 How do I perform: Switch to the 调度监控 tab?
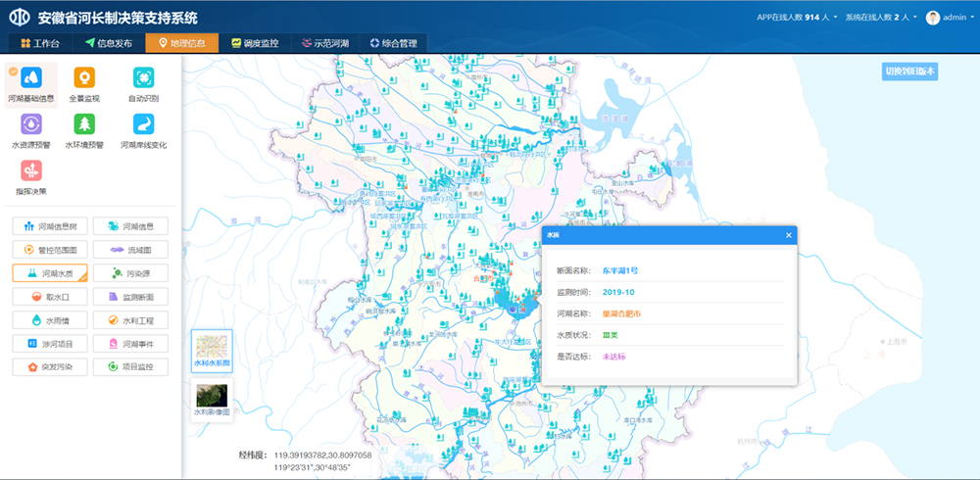(x=255, y=43)
